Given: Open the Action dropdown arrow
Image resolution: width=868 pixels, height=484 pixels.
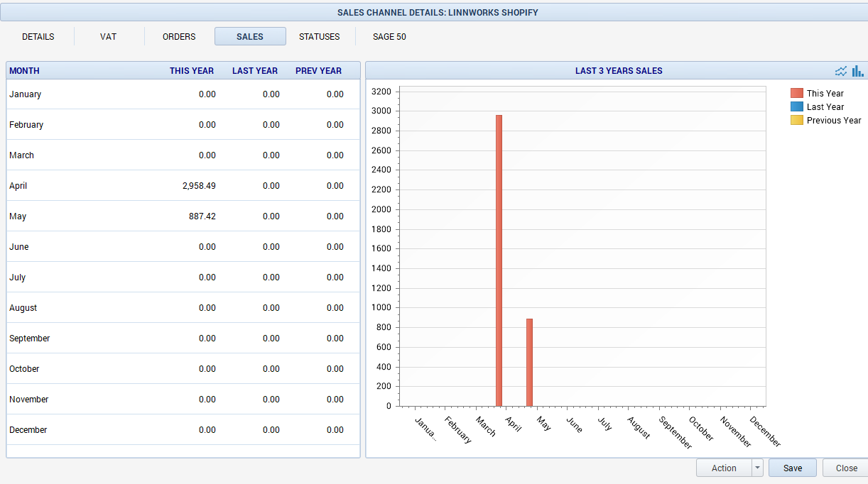Looking at the screenshot, I should click(757, 468).
